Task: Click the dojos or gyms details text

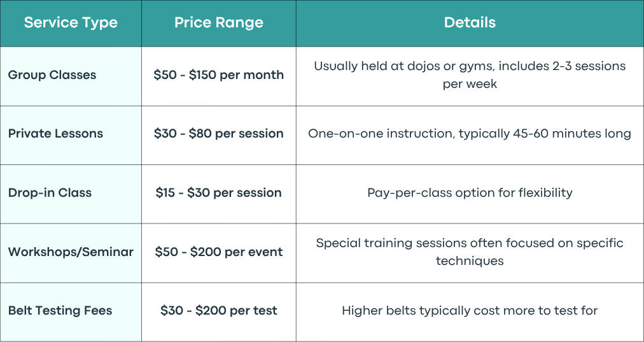Action: pyautogui.click(x=470, y=75)
